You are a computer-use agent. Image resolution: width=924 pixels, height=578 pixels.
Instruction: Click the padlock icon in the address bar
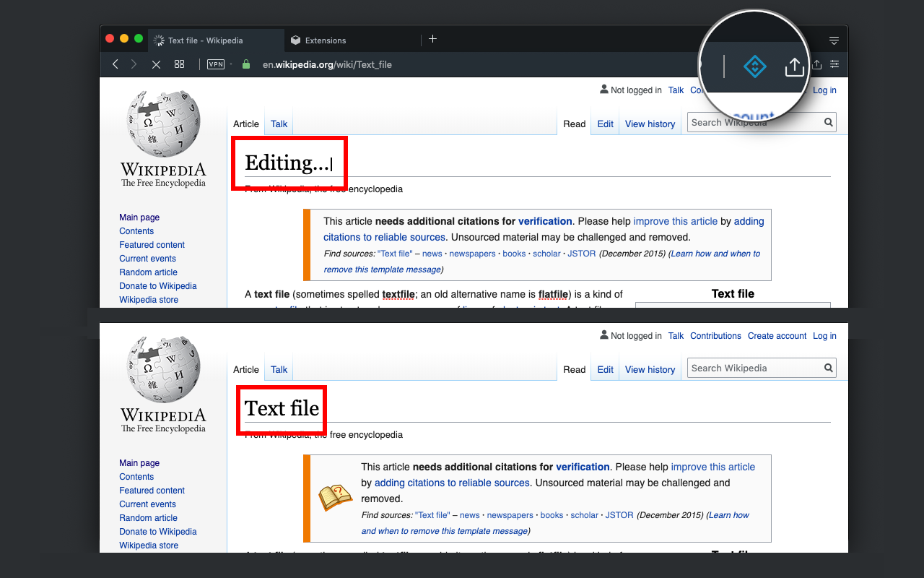point(245,64)
